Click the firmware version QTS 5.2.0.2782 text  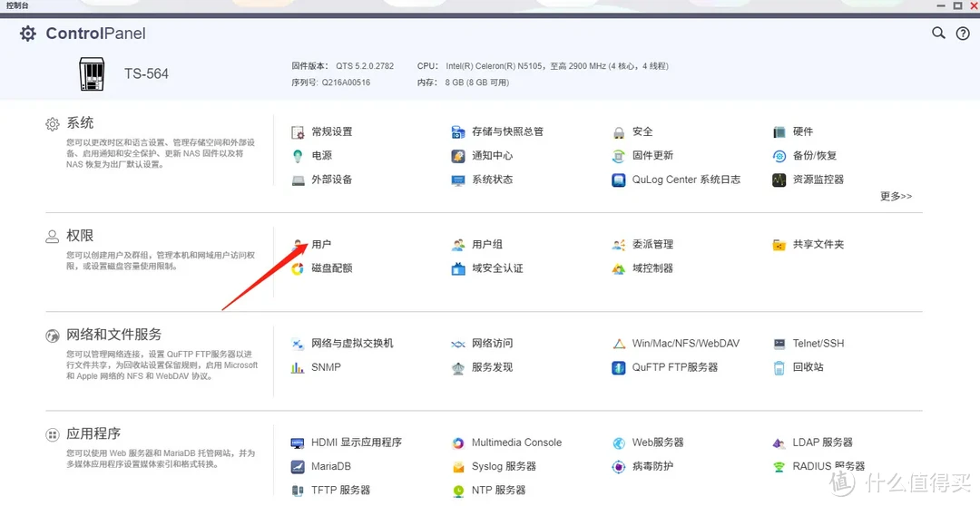[365, 65]
